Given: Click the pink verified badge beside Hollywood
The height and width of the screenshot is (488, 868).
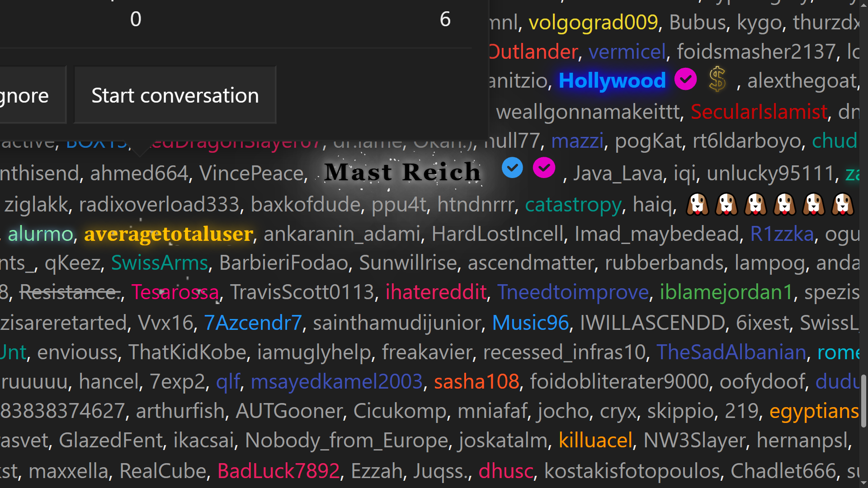Looking at the screenshot, I should click(x=685, y=80).
